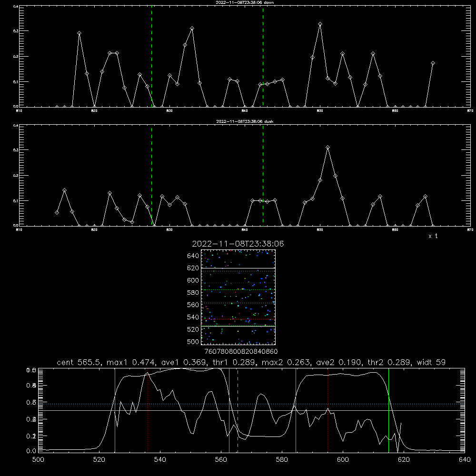Click the '500' y-axis label beside the scatter image
The width and height of the screenshot is (476, 476).
pyautogui.click(x=193, y=342)
